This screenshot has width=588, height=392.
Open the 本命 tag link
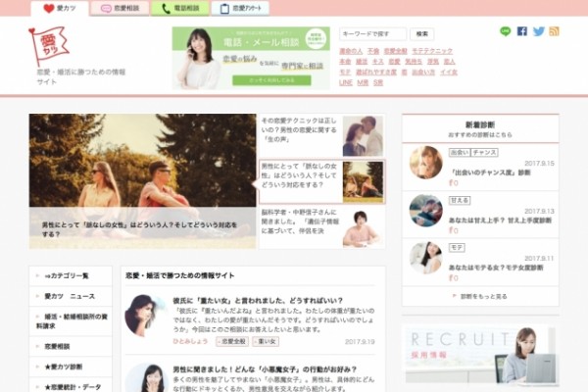click(345, 62)
